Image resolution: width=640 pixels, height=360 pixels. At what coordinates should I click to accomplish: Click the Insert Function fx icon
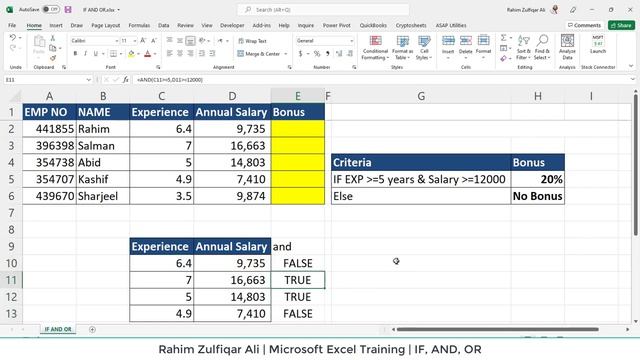pyautogui.click(x=126, y=80)
